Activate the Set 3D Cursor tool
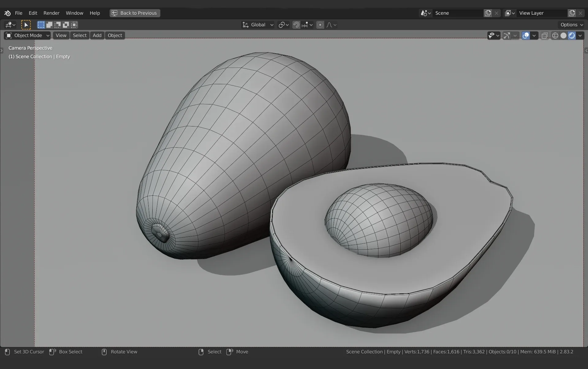 29,352
